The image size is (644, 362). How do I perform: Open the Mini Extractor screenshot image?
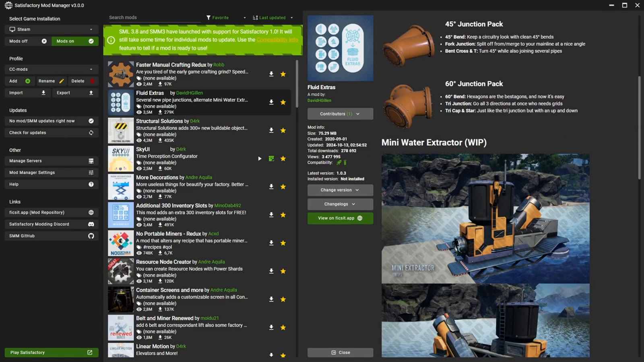coord(485,218)
